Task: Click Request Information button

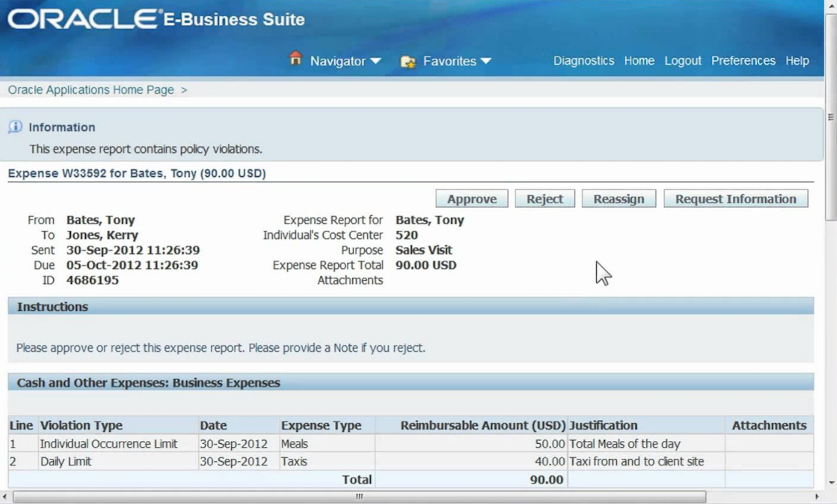Action: point(736,199)
